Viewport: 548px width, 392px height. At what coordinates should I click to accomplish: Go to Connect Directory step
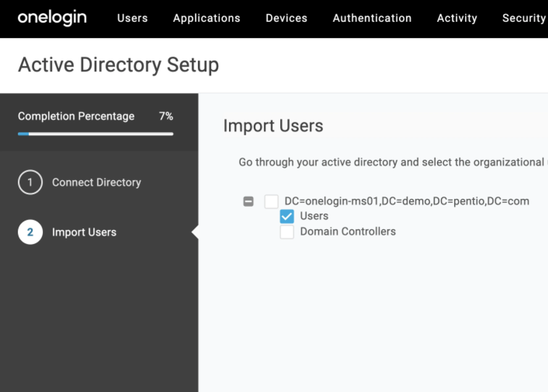(x=96, y=182)
